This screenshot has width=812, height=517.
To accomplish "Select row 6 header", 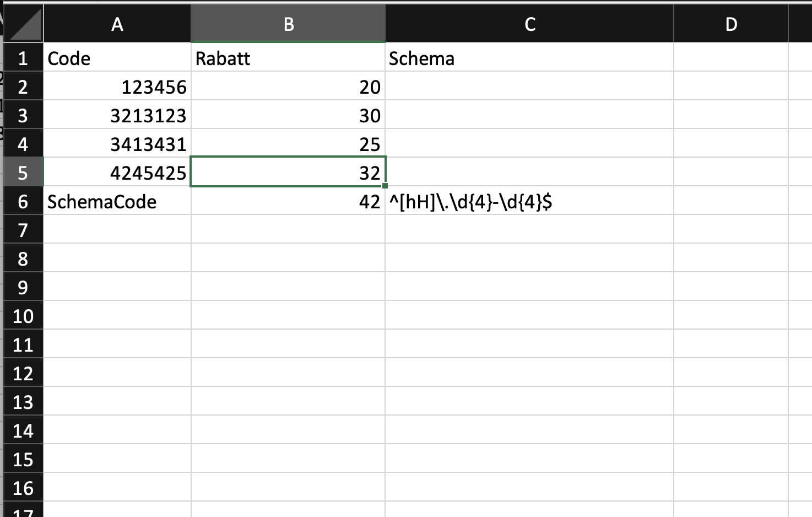I will (23, 202).
